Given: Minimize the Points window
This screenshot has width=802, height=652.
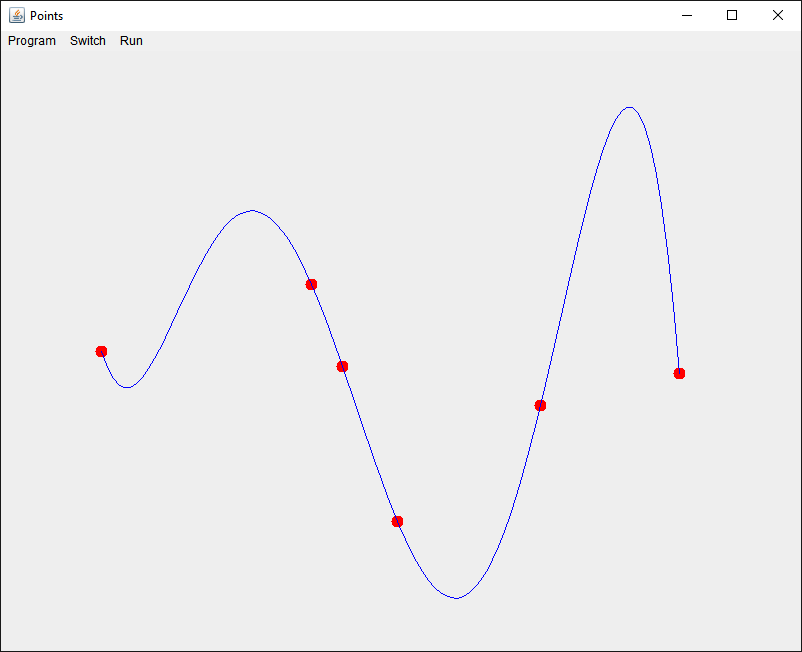Looking at the screenshot, I should pos(687,15).
